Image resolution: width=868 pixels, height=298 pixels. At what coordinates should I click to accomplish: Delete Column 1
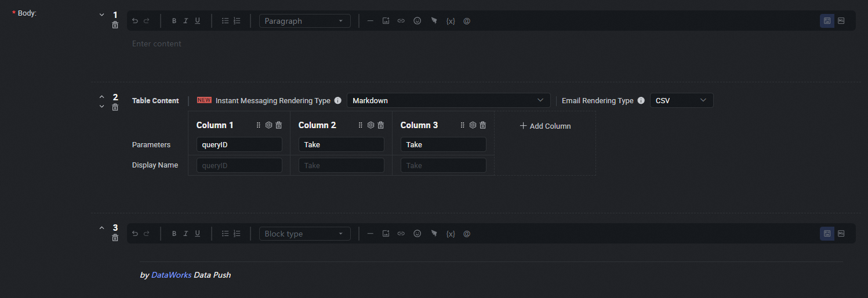click(278, 125)
